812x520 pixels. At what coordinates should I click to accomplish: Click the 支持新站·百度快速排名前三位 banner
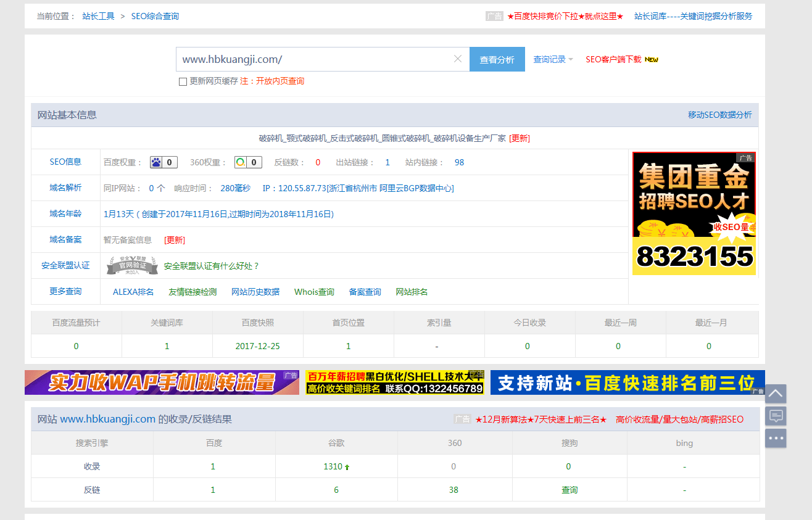pos(628,382)
